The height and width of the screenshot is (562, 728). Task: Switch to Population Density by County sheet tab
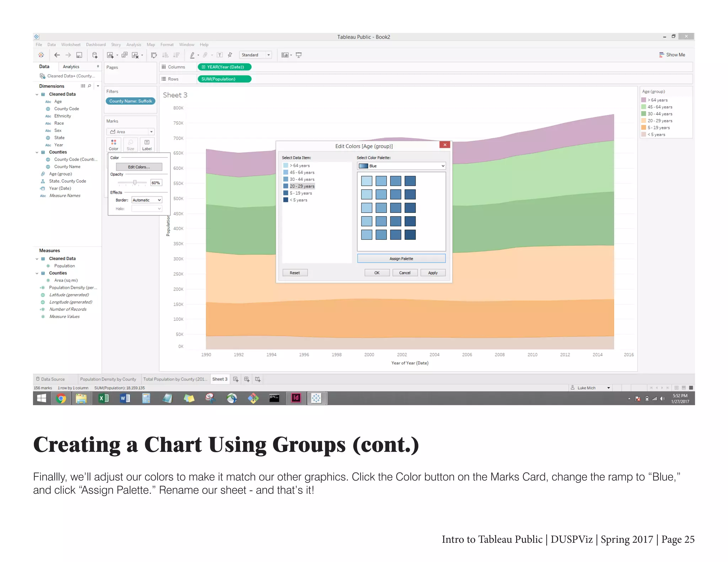[x=108, y=379]
